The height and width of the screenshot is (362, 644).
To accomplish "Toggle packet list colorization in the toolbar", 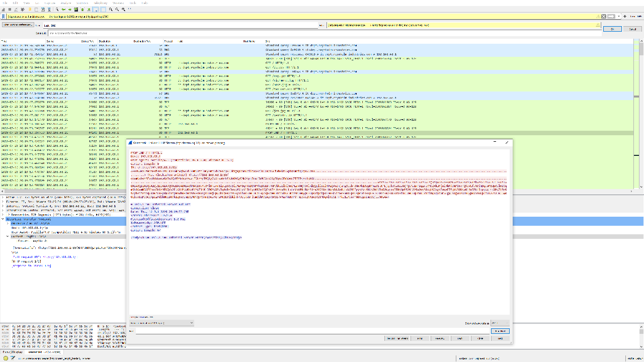I will [103, 9].
